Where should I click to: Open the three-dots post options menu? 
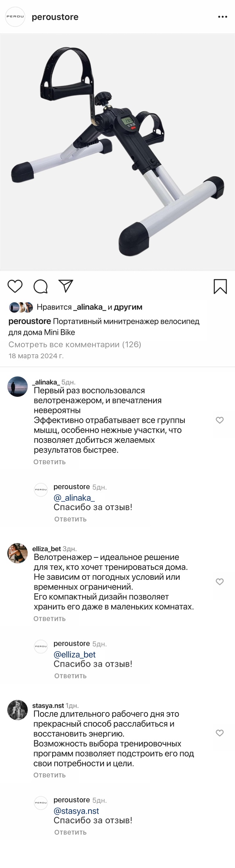point(223,17)
